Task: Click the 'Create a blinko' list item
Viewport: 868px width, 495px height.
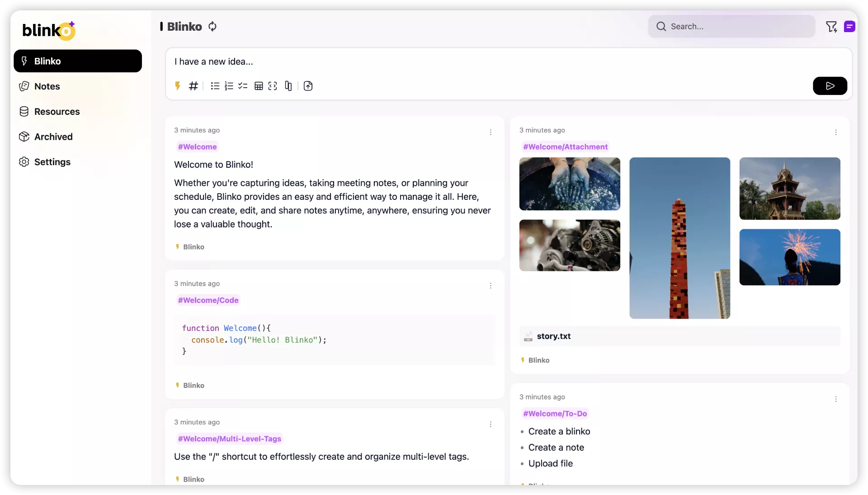Action: [559, 432]
